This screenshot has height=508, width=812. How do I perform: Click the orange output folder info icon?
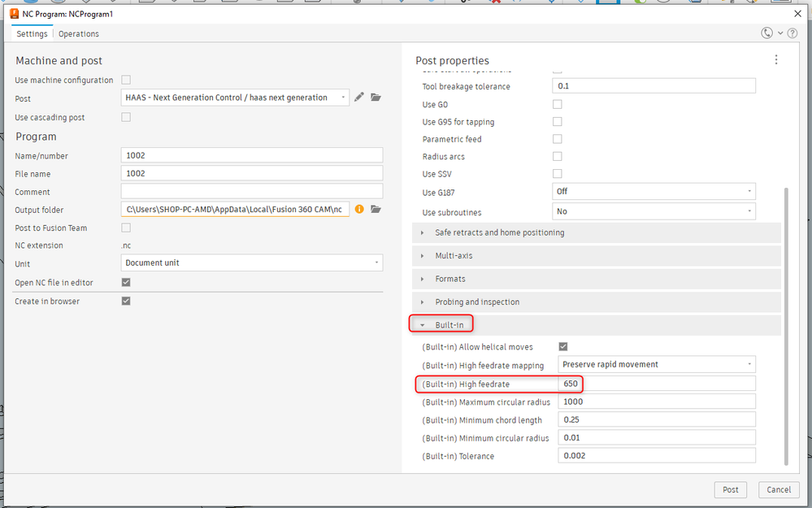pos(359,209)
